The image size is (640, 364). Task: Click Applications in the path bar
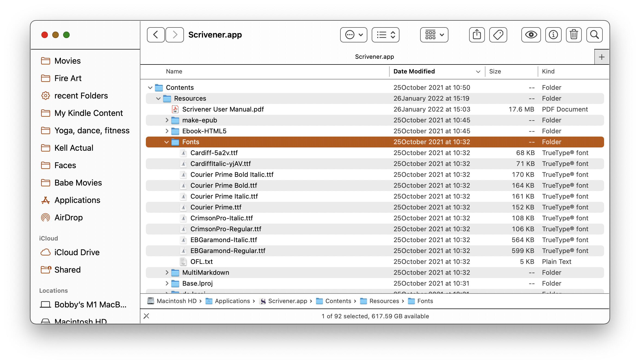228,301
